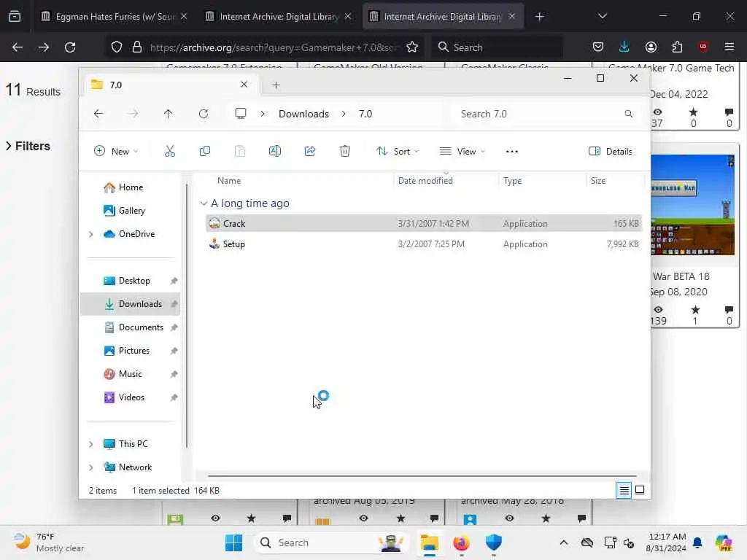
Task: Bookmark this page with the star icon
Action: (x=412, y=47)
